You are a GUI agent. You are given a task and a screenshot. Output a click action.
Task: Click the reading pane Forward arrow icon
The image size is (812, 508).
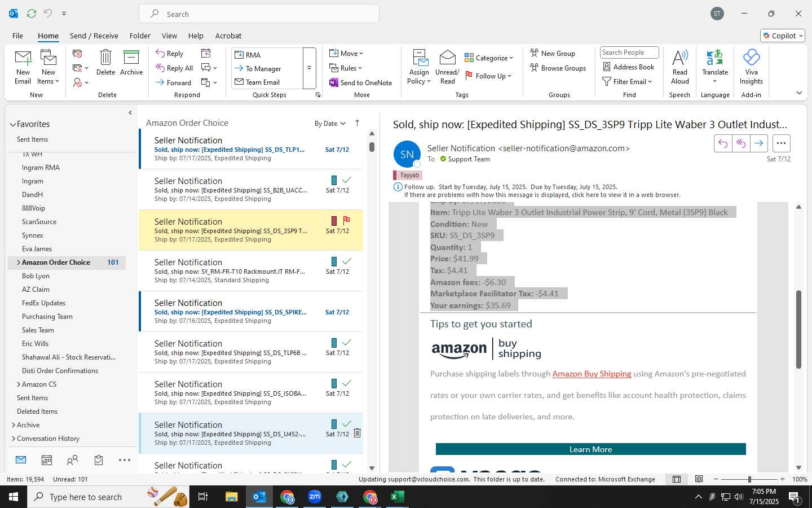point(759,143)
